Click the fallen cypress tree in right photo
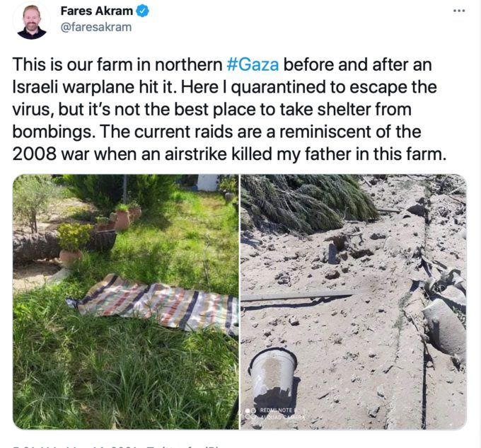Image resolution: width=481 pixels, height=448 pixels. (307, 202)
